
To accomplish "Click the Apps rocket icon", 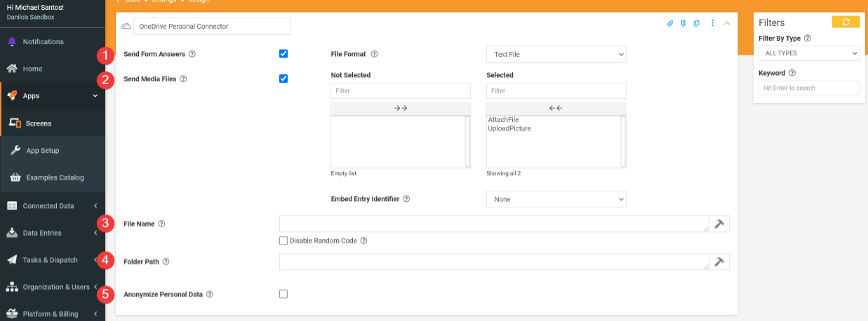I will coord(12,96).
